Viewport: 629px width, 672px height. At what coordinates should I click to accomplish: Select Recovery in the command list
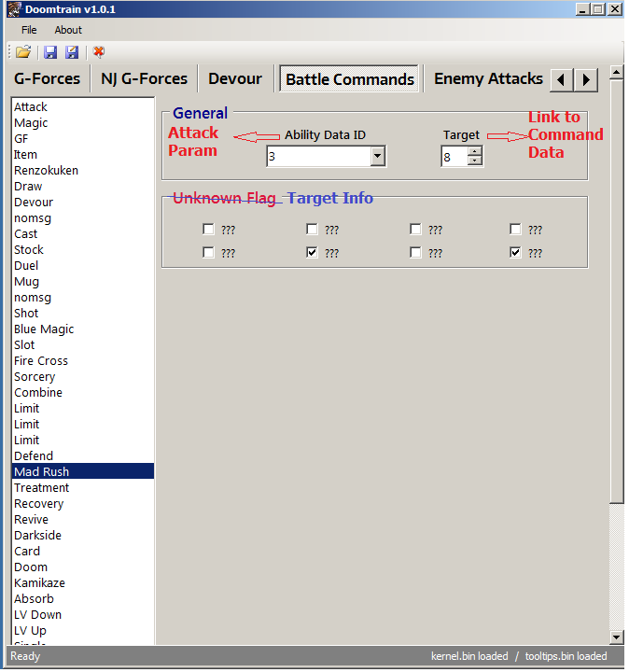point(83,503)
